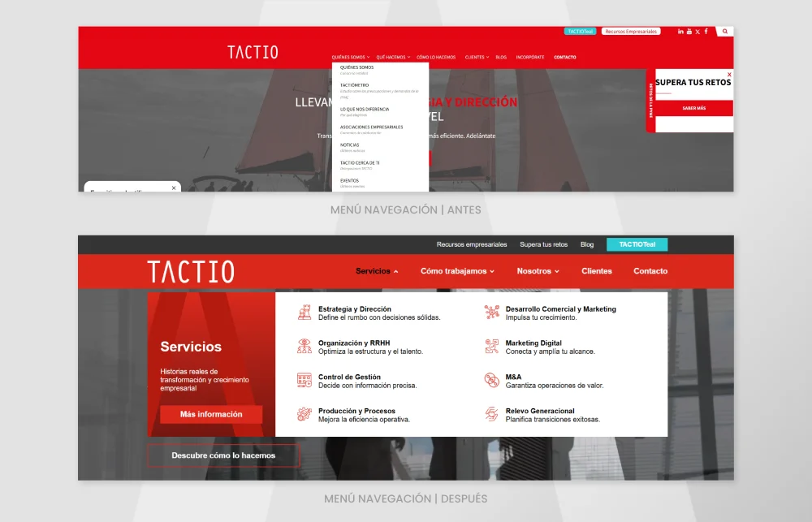812x522 pixels.
Task: Close the Supera Tus Retos popup
Action: click(x=729, y=75)
